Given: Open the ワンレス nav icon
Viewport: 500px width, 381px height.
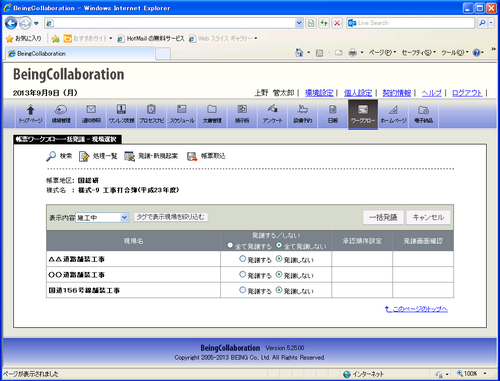Looking at the screenshot, I should (x=121, y=114).
